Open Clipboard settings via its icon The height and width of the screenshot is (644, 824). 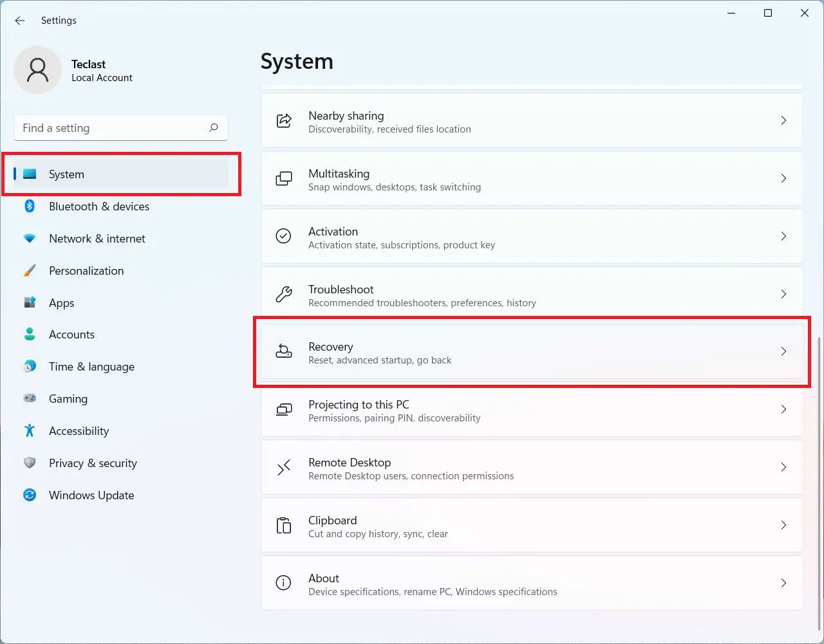tap(284, 526)
